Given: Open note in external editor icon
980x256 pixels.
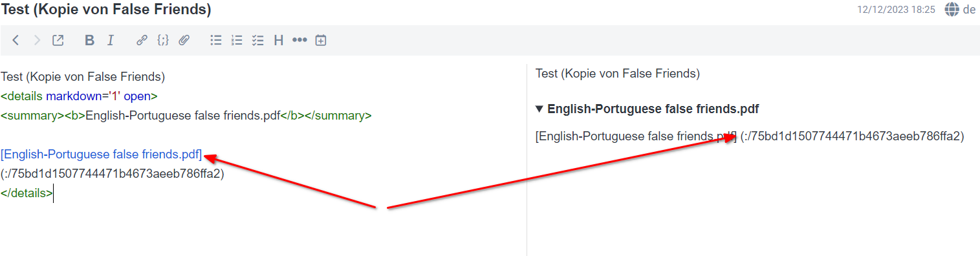Looking at the screenshot, I should [58, 40].
